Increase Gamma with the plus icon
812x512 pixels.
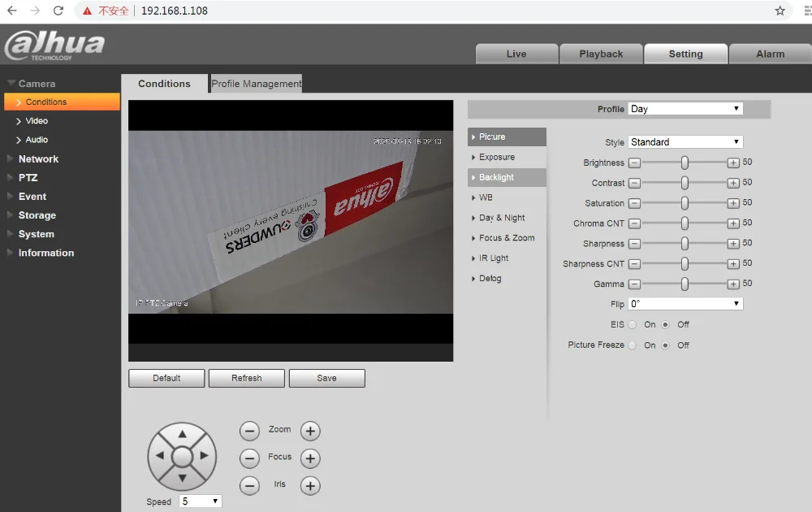click(x=733, y=284)
